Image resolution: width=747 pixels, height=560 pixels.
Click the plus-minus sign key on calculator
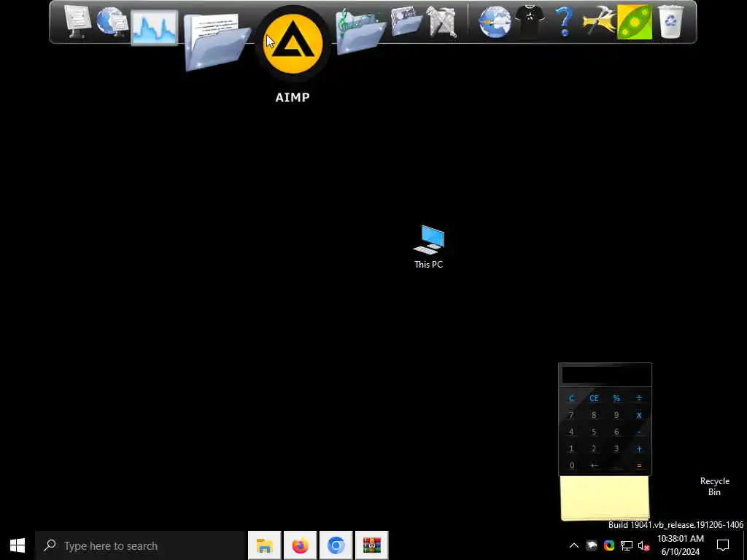click(594, 465)
